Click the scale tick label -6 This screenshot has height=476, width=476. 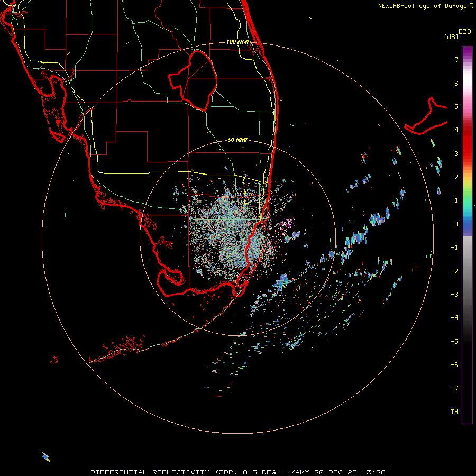point(454,364)
